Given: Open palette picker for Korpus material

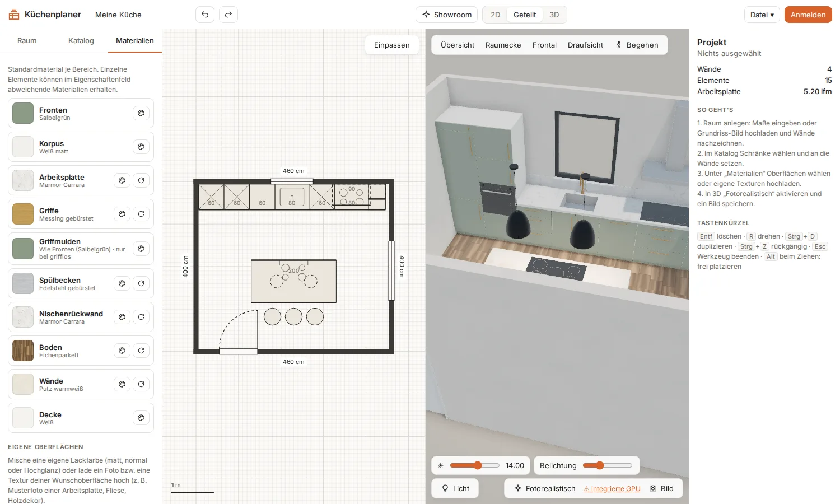Looking at the screenshot, I should 141,147.
